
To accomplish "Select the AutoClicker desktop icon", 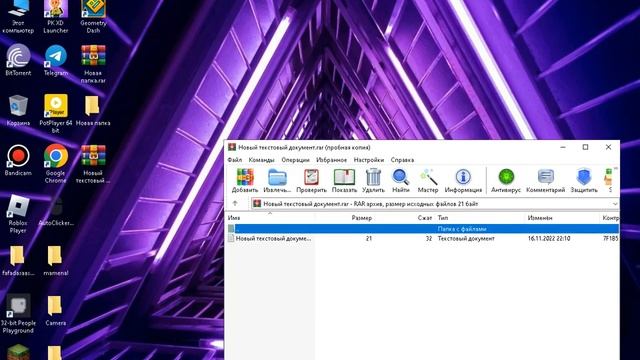I will coord(56,211).
